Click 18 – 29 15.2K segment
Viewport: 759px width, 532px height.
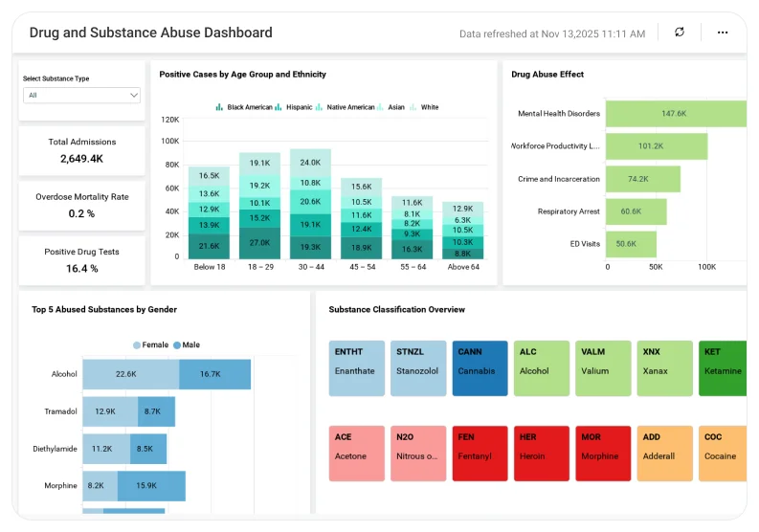tap(260, 218)
